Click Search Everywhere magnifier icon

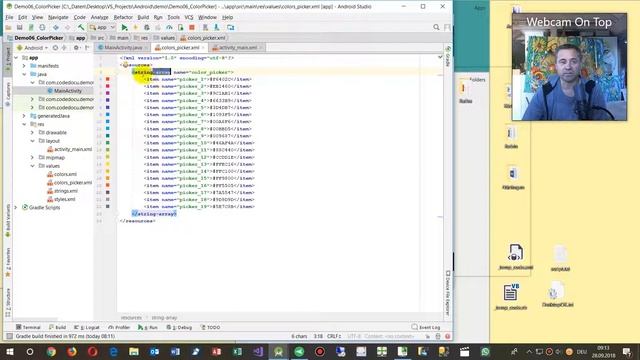coord(436,27)
